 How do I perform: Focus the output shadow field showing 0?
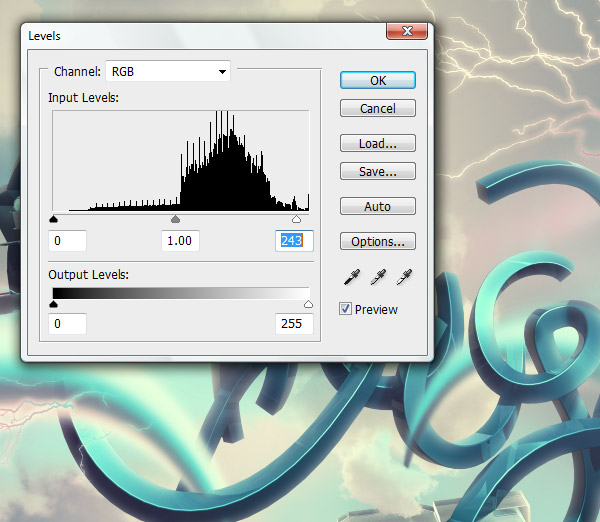(x=67, y=324)
